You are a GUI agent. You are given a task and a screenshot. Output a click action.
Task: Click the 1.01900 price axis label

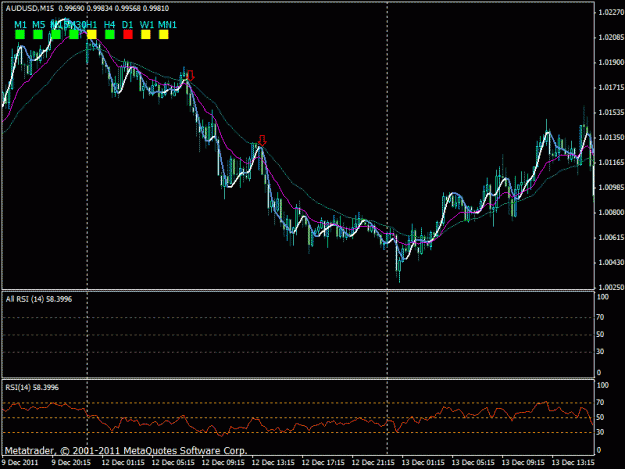point(610,63)
